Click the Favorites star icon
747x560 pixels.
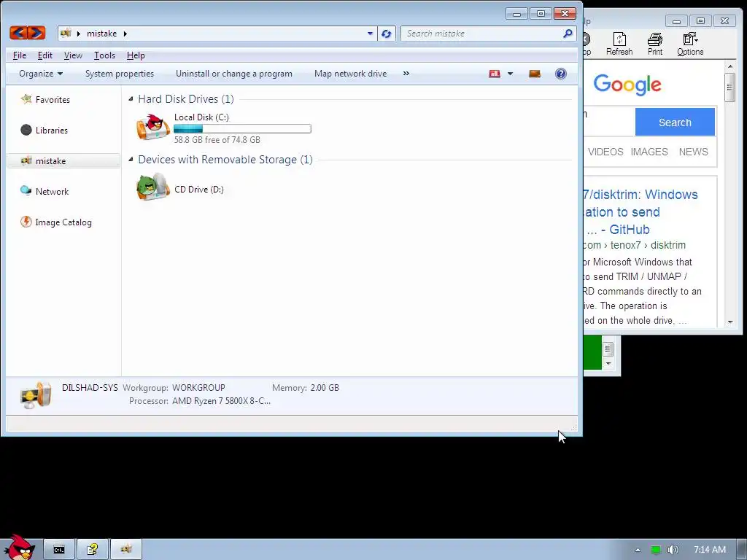click(x=26, y=99)
